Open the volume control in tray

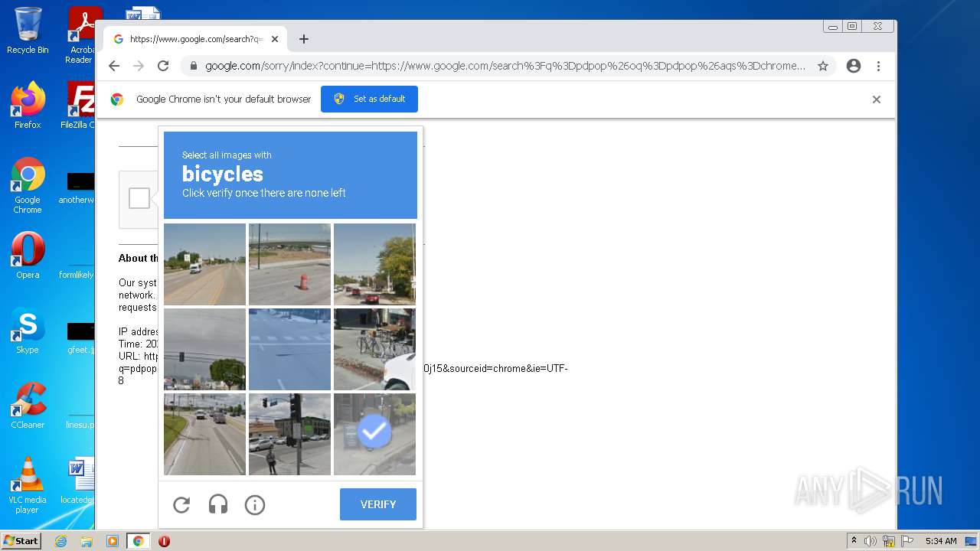click(x=871, y=541)
